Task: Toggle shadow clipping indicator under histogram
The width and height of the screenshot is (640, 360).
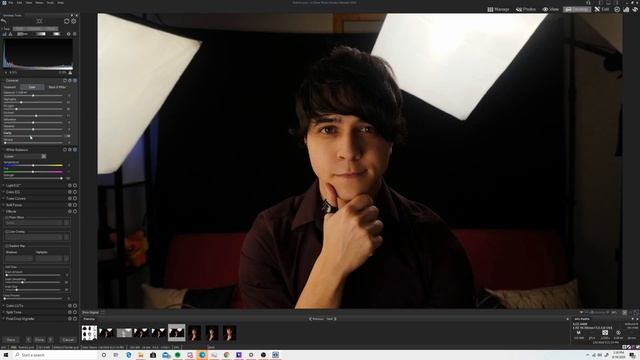Action: click(x=6, y=73)
